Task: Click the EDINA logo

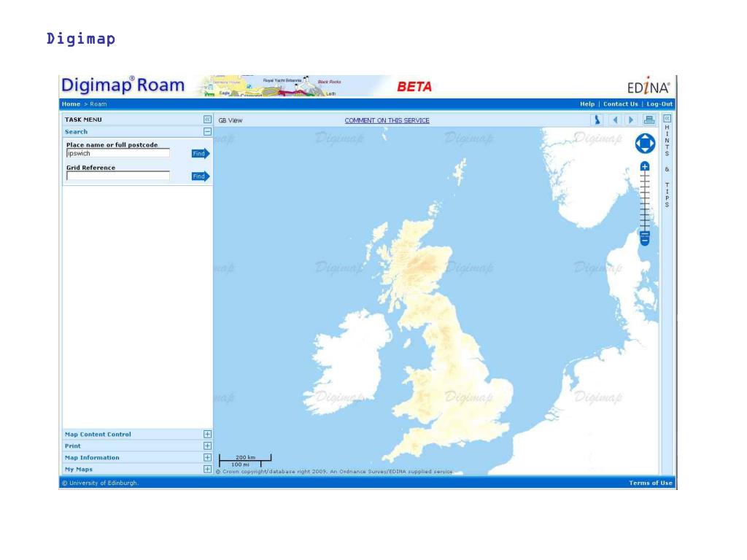Action: [x=649, y=86]
